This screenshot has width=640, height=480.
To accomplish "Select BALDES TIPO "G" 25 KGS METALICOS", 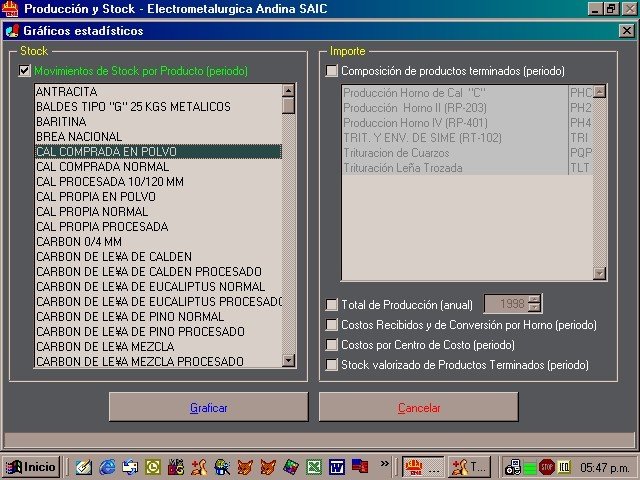I will pos(158,107).
